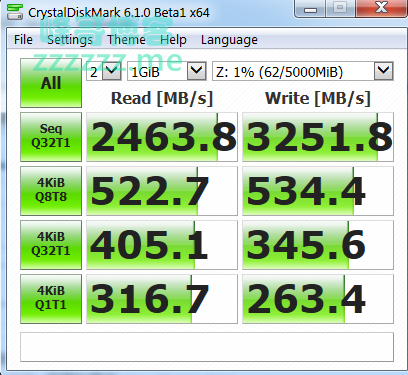
Task: Run all benchmarks with the All button
Action: pos(51,83)
